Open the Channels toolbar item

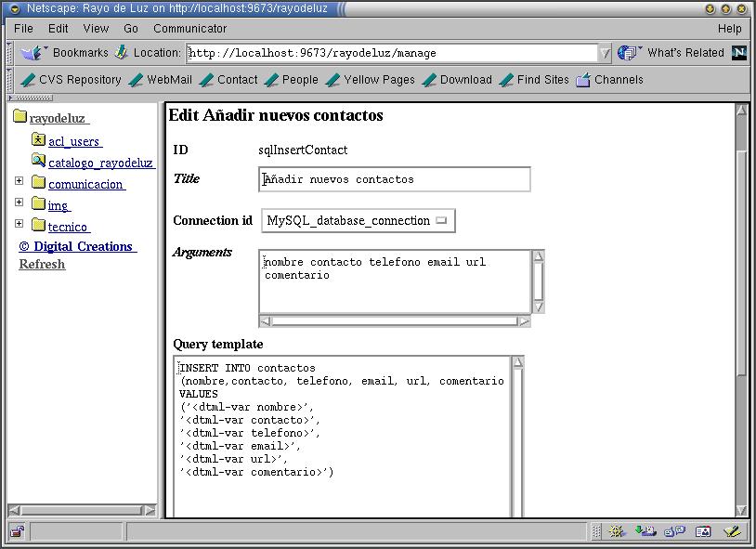point(610,80)
